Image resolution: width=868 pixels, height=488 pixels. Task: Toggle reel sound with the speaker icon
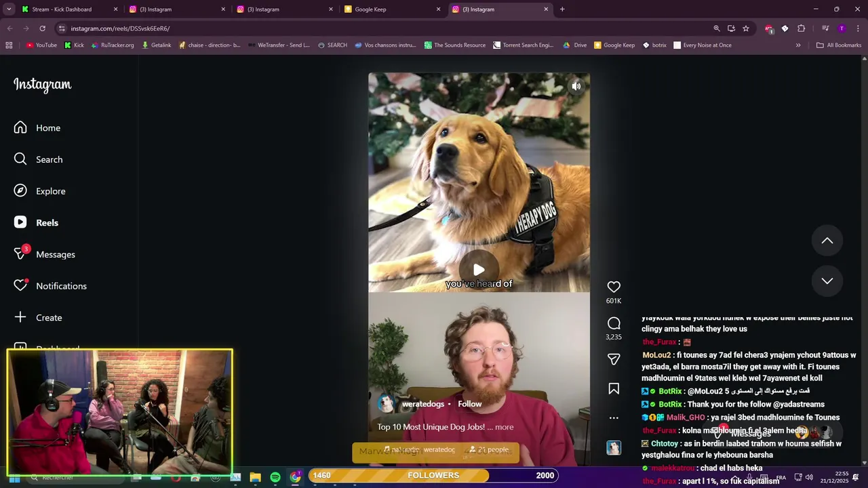click(x=576, y=86)
